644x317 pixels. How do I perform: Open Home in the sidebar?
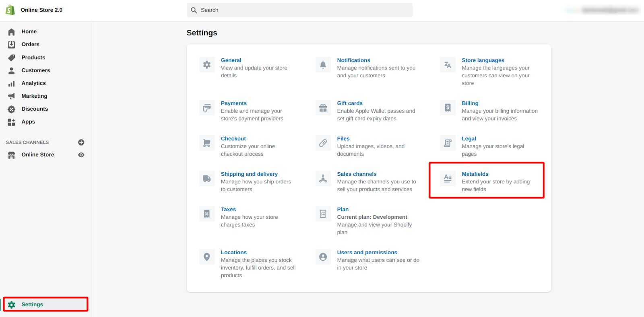(x=29, y=31)
